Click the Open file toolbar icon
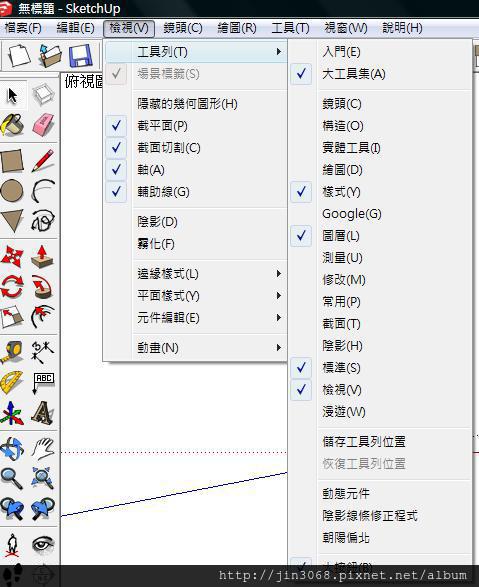Screen dimensions: 479x587 50,55
